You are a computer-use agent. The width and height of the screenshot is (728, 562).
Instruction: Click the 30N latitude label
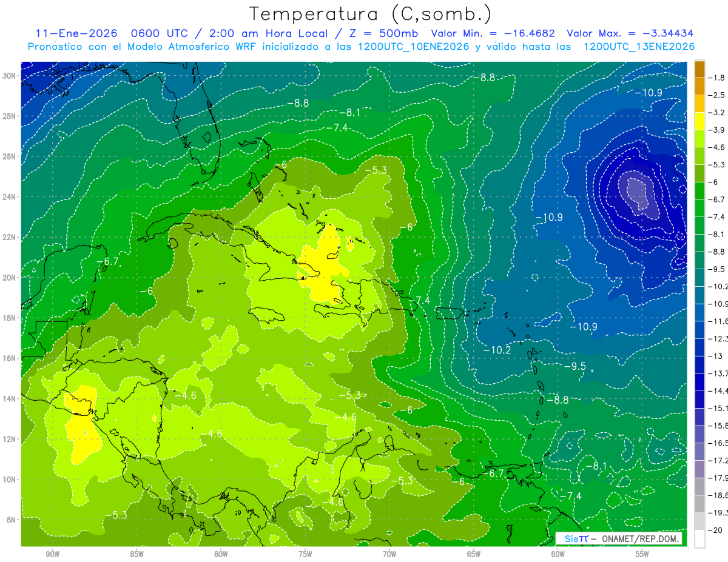coord(10,75)
